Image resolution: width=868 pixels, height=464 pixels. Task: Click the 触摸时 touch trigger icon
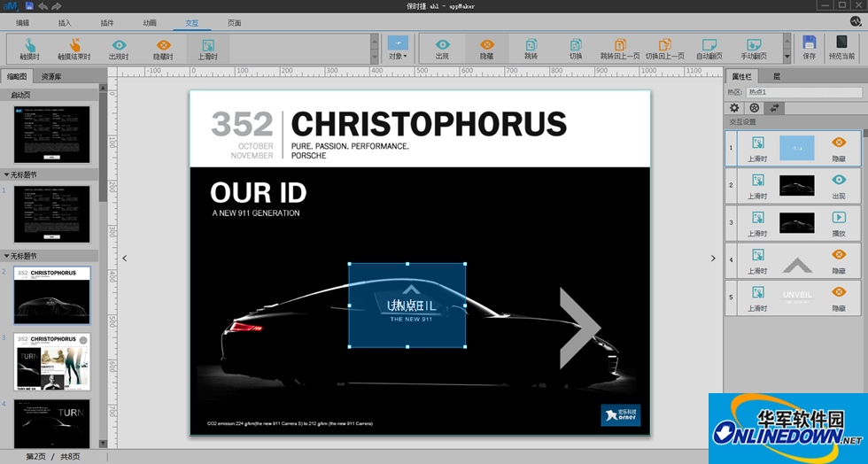pos(29,45)
